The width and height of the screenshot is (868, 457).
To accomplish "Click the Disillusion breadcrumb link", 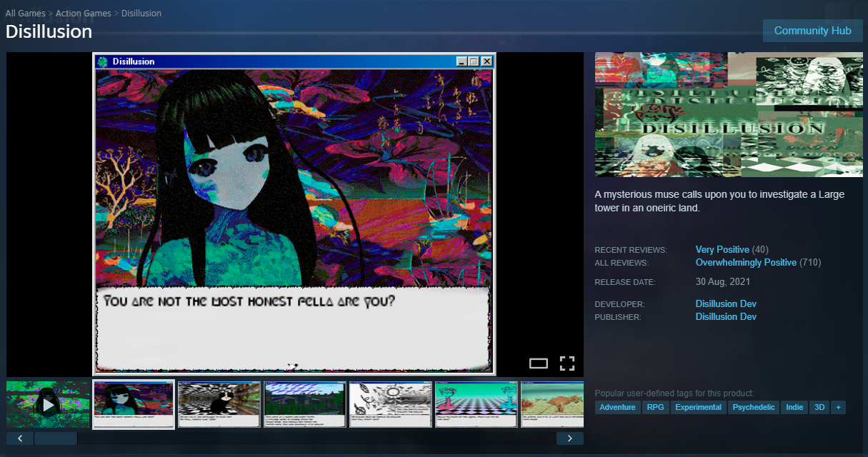I will (x=141, y=14).
